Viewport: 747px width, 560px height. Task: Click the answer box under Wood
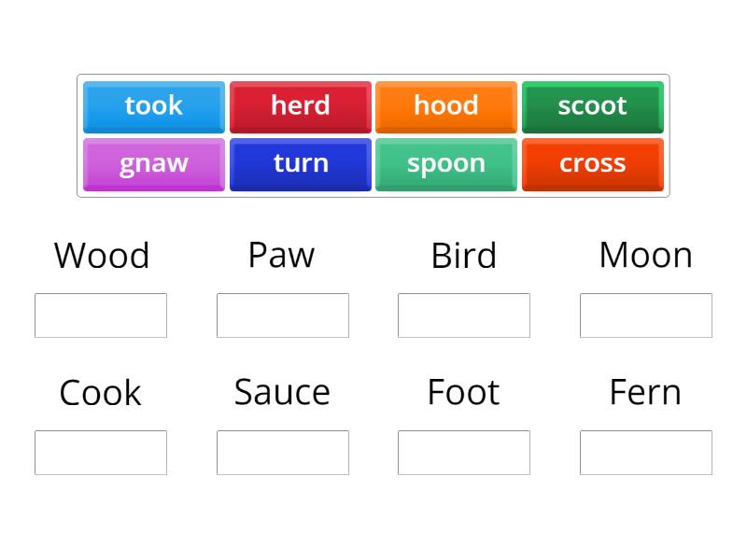pos(101,315)
